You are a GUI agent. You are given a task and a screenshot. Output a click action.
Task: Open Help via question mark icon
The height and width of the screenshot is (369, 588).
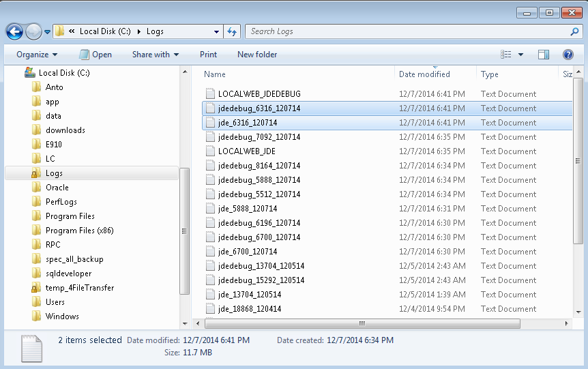tap(568, 55)
